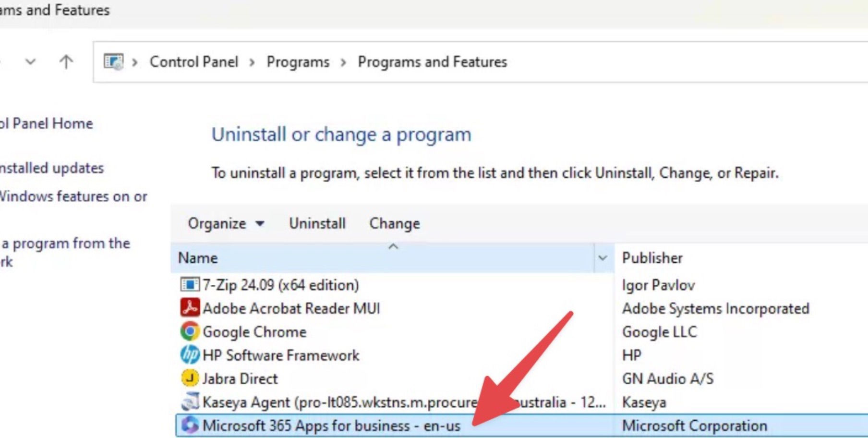The image size is (868, 438).
Task: Click the Kaseya publisher cell
Action: [644, 402]
